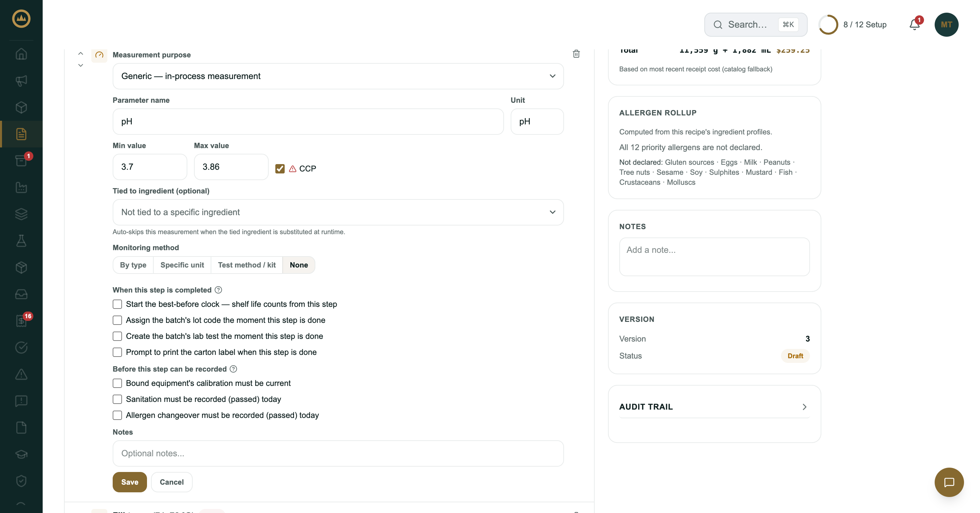Require bound equipment's calibration be current
Screen dimensions: 980x513
pyautogui.click(x=117, y=383)
